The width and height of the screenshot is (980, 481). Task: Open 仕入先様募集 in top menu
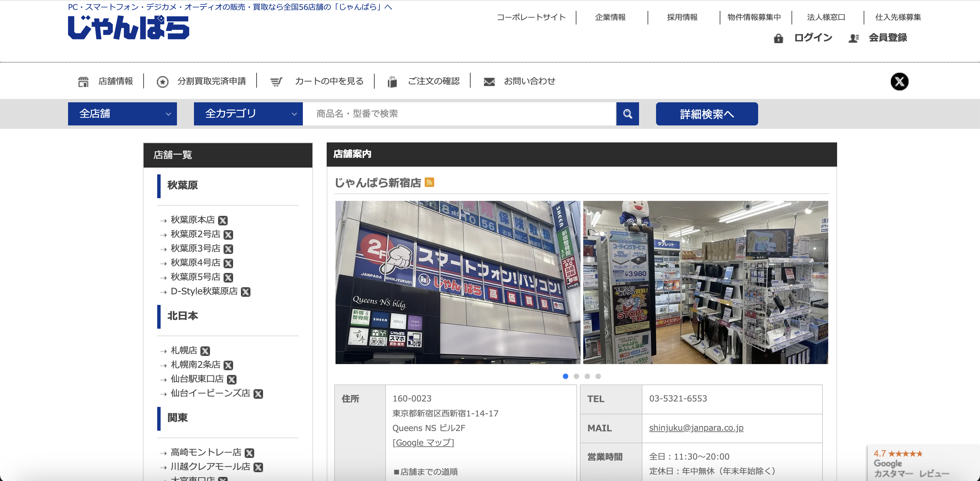898,17
